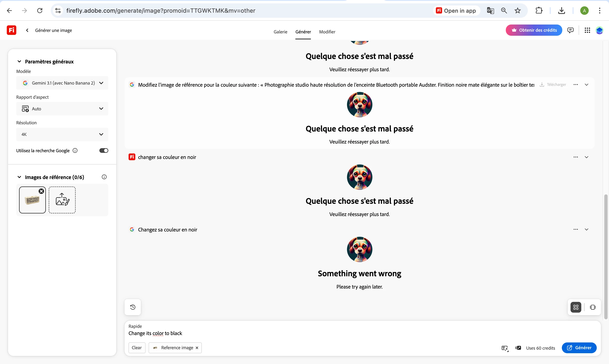This screenshot has height=364, width=609.
Task: Remove the speaker reference image thumbnail
Action: pyautogui.click(x=41, y=191)
